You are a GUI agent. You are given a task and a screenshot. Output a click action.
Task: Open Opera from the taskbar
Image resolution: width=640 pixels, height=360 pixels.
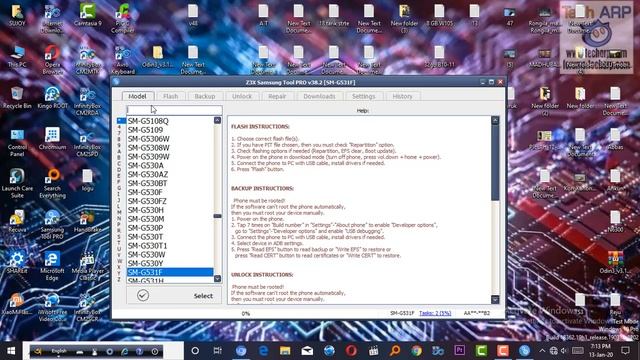(x=351, y=351)
